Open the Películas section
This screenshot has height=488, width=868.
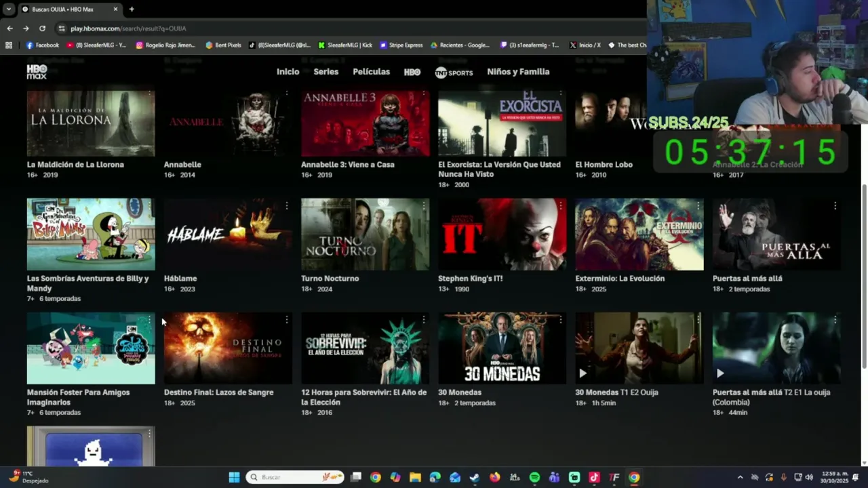click(371, 72)
